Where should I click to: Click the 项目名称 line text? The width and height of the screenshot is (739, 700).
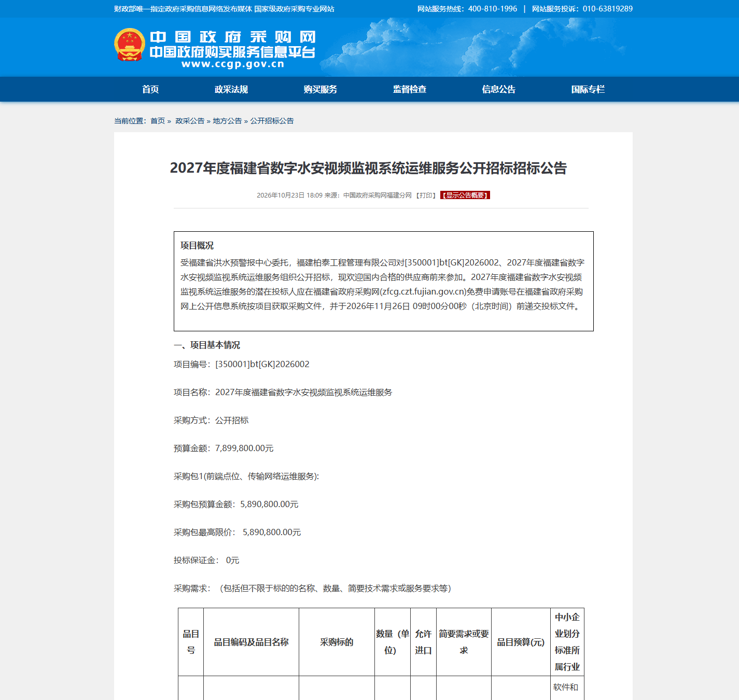[283, 393]
